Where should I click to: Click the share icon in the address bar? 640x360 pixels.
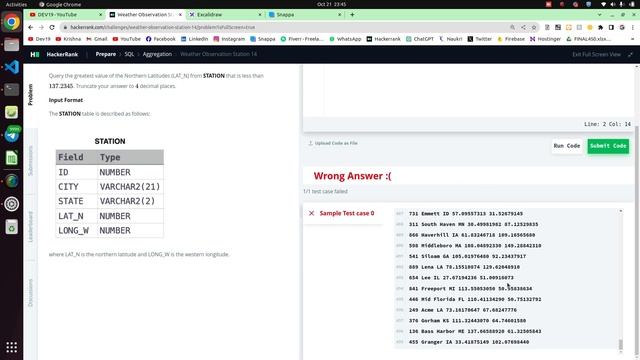click(x=523, y=27)
